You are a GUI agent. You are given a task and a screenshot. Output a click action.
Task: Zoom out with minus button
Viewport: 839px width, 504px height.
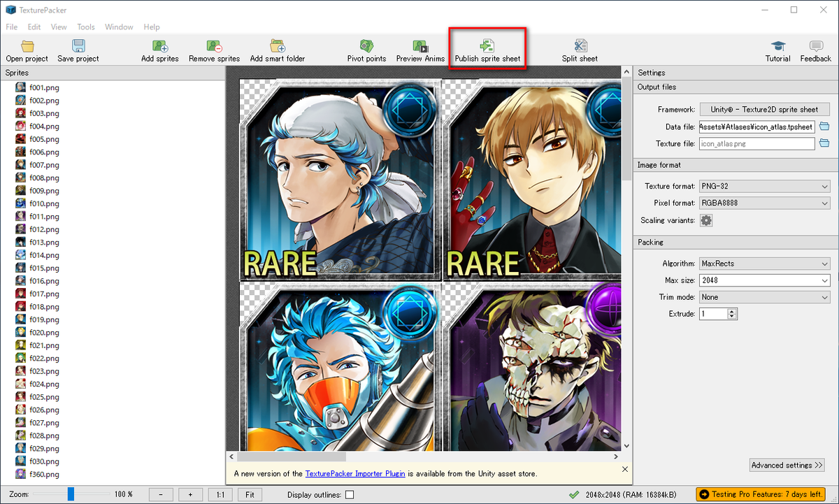pos(161,494)
